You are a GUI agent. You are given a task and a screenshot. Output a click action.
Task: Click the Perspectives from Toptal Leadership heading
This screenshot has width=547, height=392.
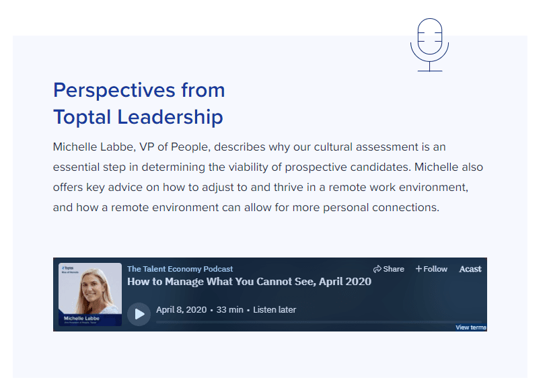pos(139,103)
